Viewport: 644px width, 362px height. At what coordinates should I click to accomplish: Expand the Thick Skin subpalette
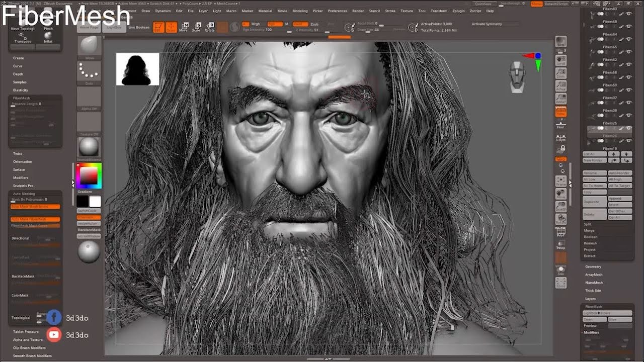tap(593, 291)
